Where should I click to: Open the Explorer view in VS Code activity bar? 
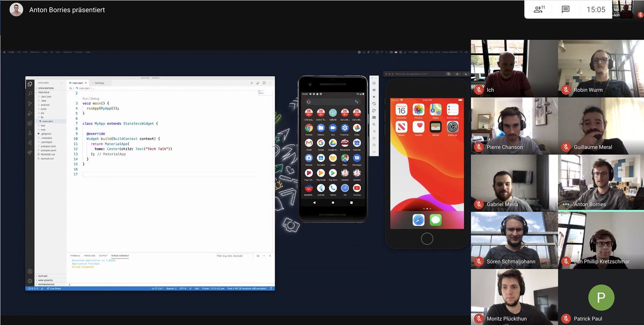click(30, 84)
